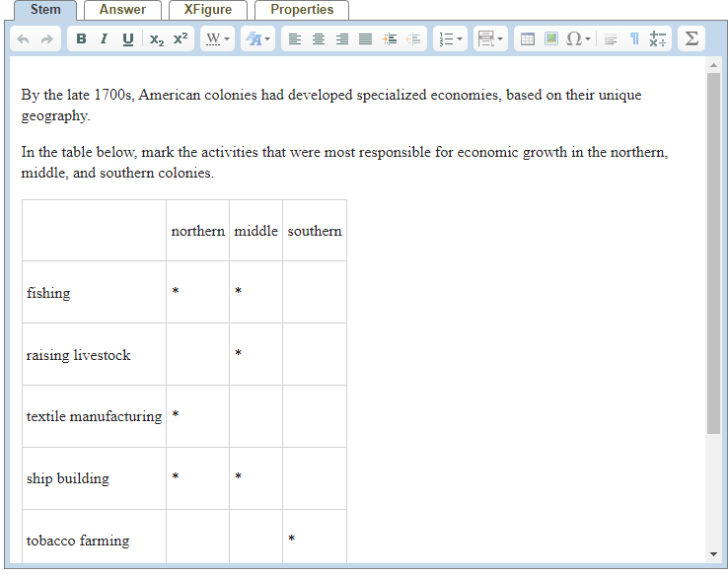This screenshot has height=576, width=728.
Task: Click the scrollbar up arrow
Action: click(713, 65)
